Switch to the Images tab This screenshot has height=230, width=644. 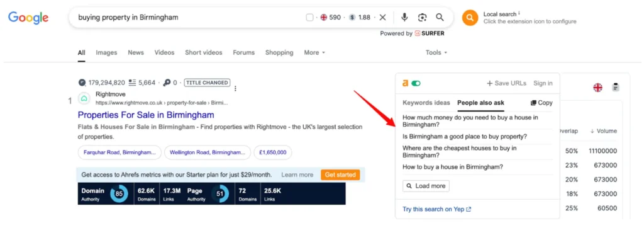tap(106, 53)
